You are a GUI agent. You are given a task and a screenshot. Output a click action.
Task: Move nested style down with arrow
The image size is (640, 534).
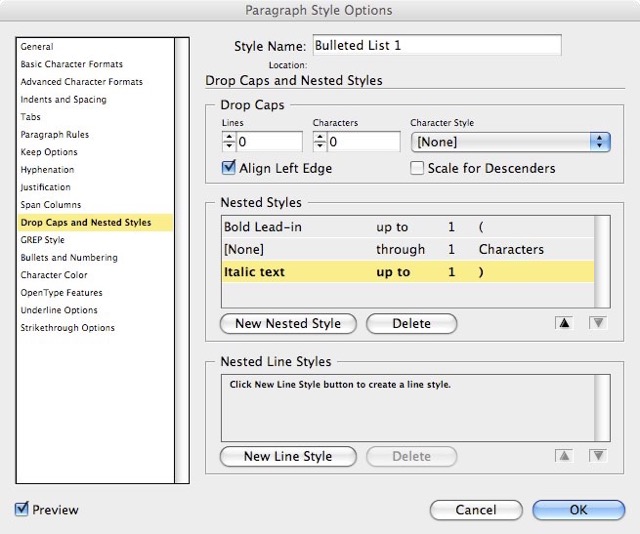(597, 324)
